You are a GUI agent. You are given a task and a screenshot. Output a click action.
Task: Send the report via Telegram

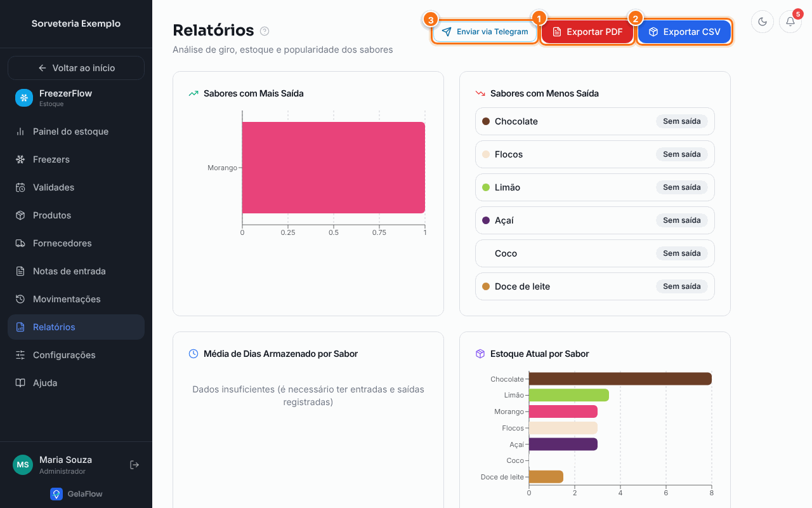(x=485, y=32)
